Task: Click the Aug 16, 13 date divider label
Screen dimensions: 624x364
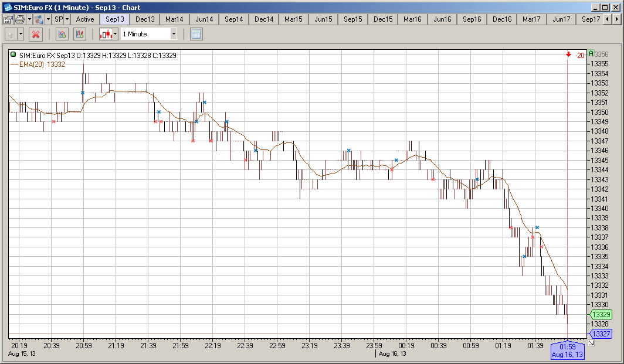Action: pyautogui.click(x=392, y=353)
